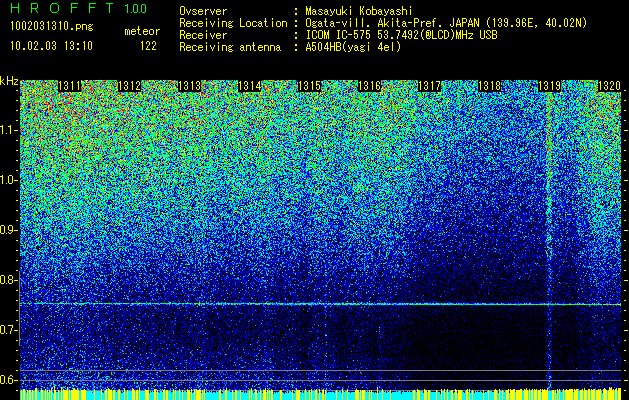This screenshot has height=400, width=629.
Task: Click the 1317 time marker
Action: pyautogui.click(x=429, y=86)
